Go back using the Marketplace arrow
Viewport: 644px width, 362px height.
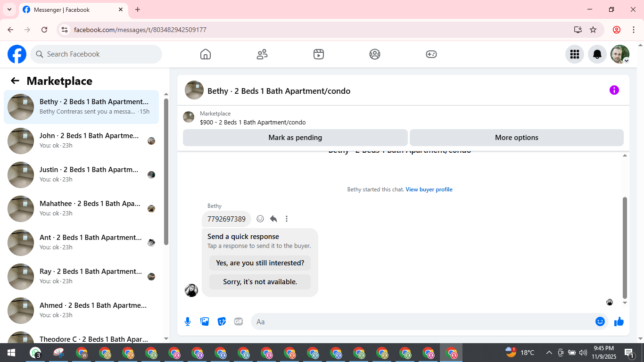15,81
